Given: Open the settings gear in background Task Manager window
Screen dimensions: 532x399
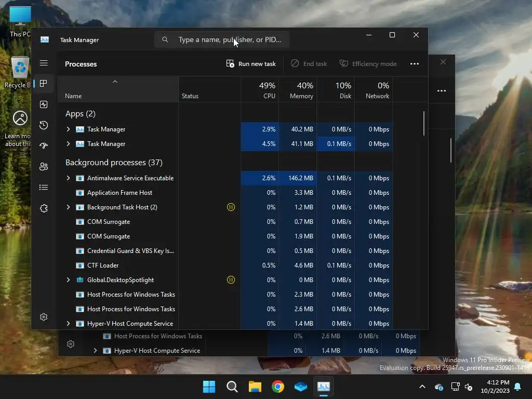Looking at the screenshot, I should [x=71, y=344].
